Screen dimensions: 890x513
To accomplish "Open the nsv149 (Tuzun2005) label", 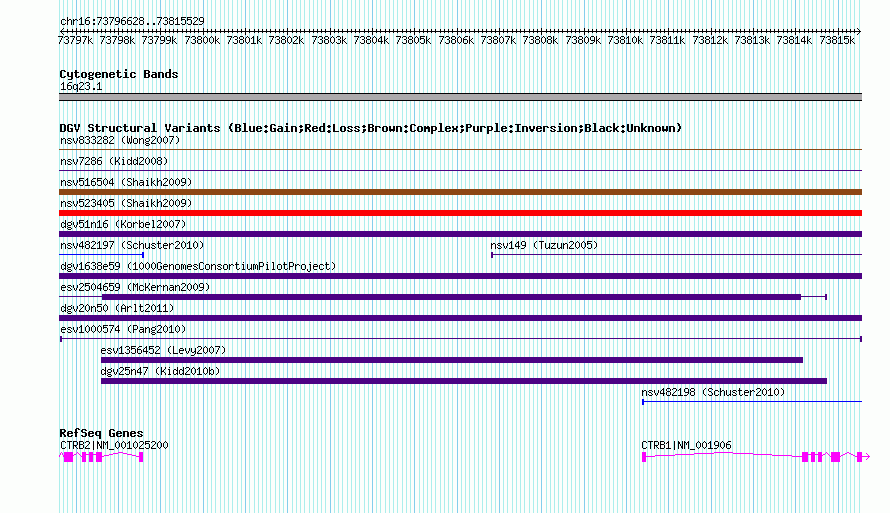I will point(544,245).
